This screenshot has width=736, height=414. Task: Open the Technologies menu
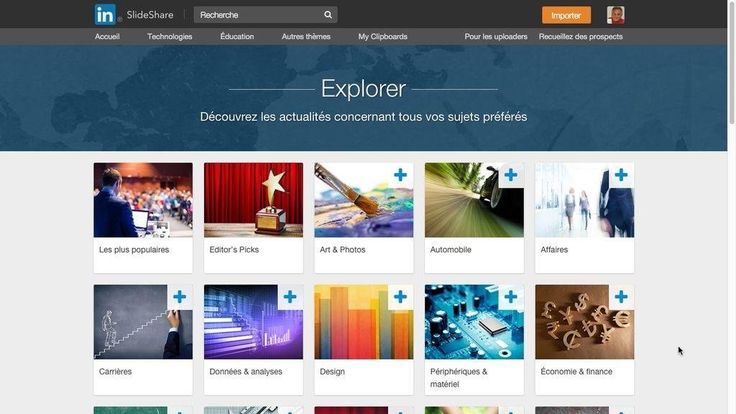point(169,37)
